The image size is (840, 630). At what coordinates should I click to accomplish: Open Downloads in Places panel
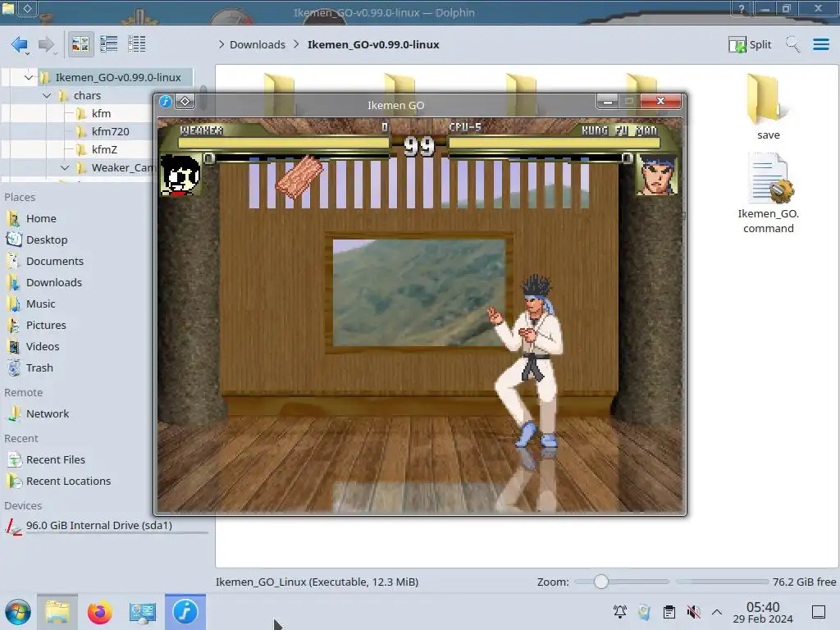tap(53, 282)
